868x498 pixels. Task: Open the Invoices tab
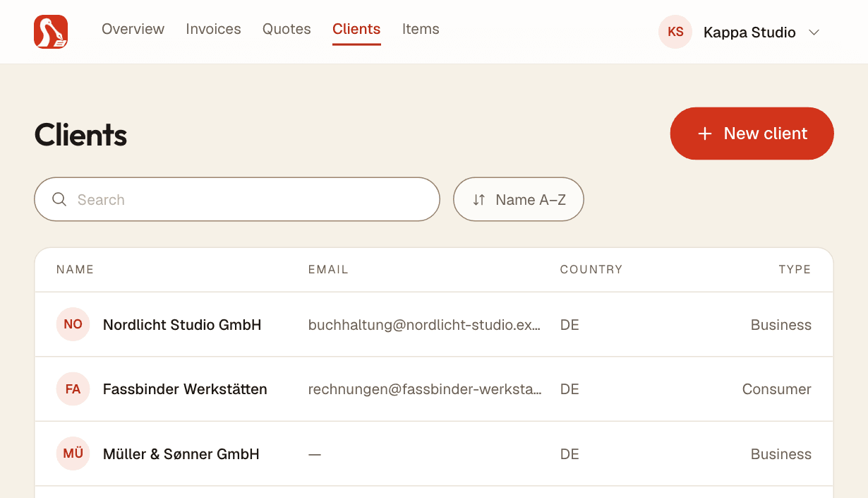[213, 29]
